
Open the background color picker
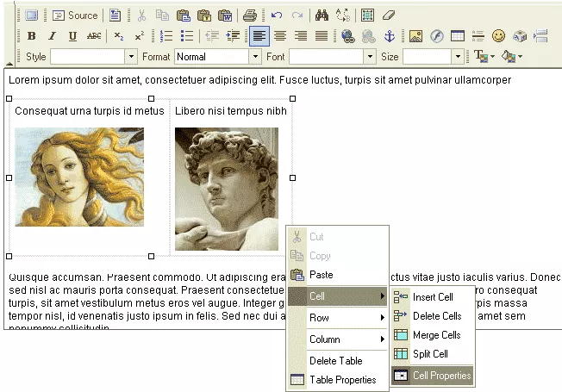pyautogui.click(x=512, y=56)
